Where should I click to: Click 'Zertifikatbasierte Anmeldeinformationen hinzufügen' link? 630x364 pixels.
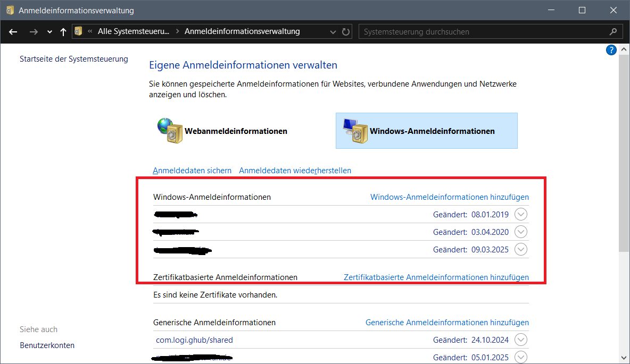[436, 277]
